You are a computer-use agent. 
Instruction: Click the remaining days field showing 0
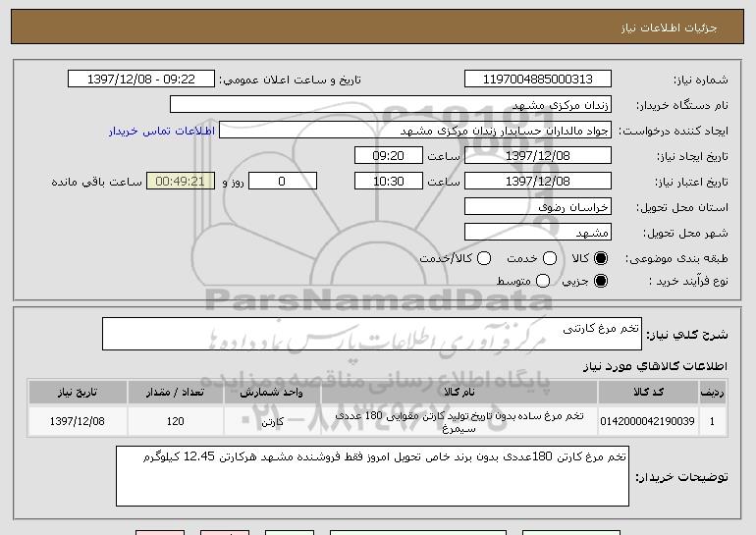pyautogui.click(x=283, y=182)
